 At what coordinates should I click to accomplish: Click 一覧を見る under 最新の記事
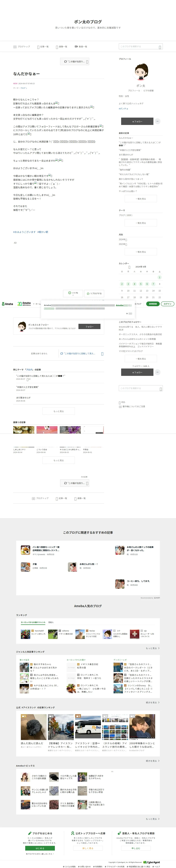(x=141, y=199)
